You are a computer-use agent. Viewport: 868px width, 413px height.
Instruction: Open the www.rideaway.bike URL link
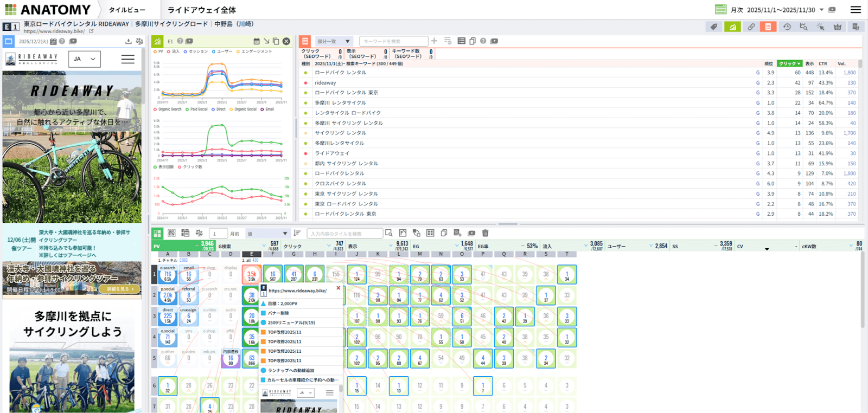click(54, 31)
